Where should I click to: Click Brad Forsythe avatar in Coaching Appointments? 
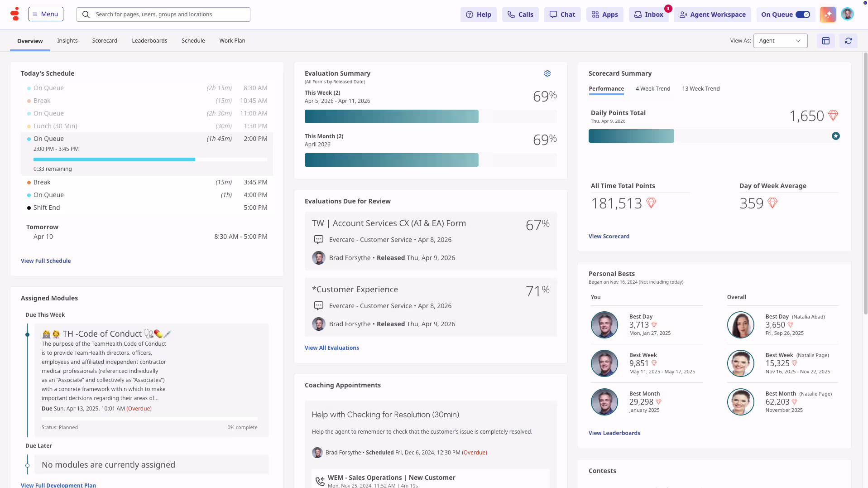pos(317,453)
